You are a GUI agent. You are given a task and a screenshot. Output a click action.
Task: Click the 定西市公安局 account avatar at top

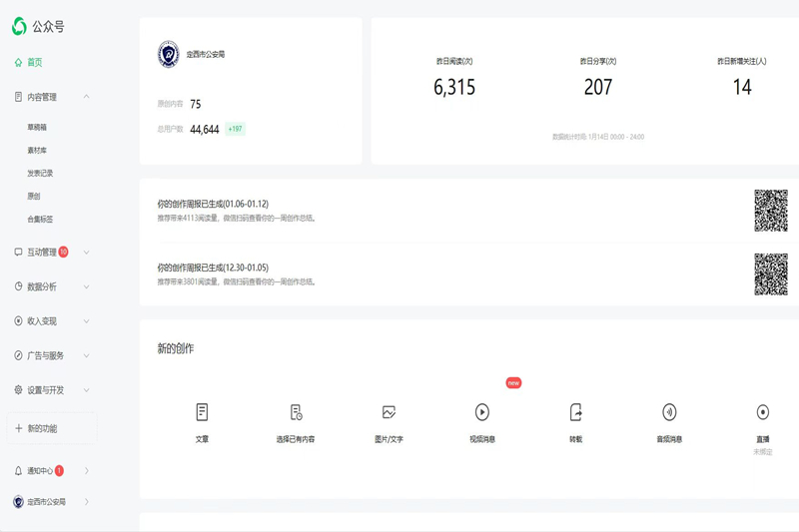[169, 55]
